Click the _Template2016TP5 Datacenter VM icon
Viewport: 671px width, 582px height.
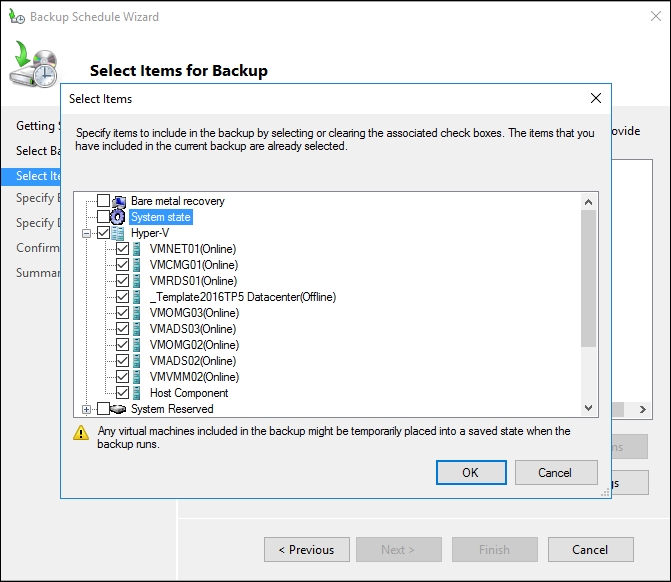(x=138, y=297)
